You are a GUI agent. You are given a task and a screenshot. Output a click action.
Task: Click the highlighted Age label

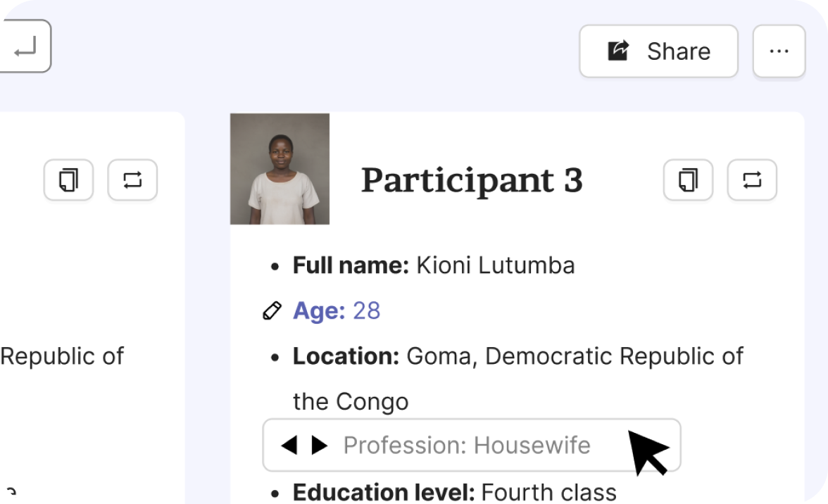click(319, 310)
